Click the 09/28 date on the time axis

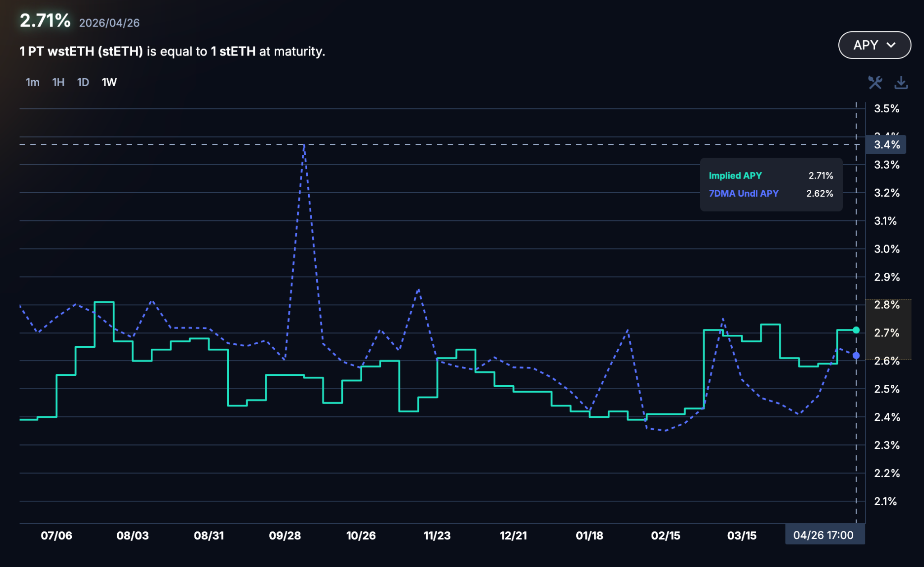pyautogui.click(x=285, y=535)
